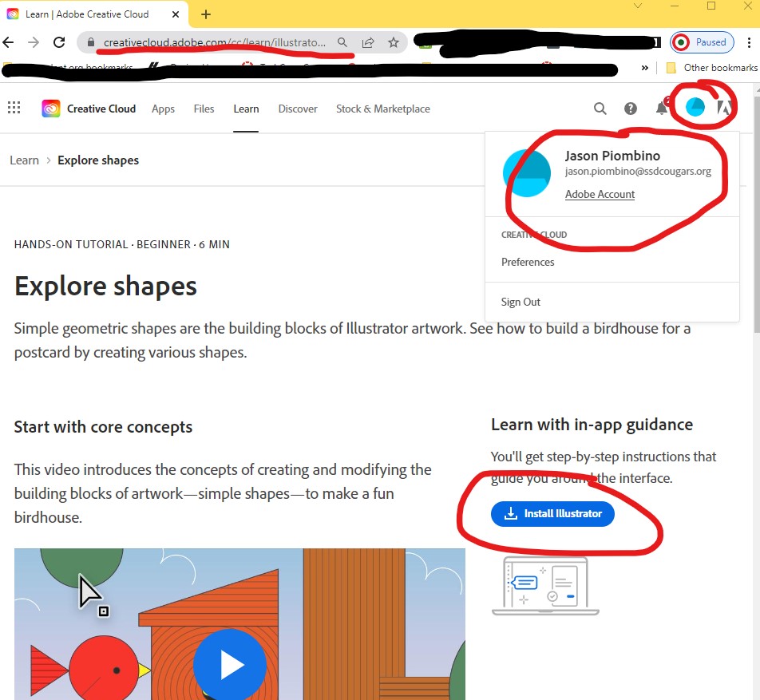Click the large profile picture in menu
This screenshot has width=760, height=700.
coord(527,173)
